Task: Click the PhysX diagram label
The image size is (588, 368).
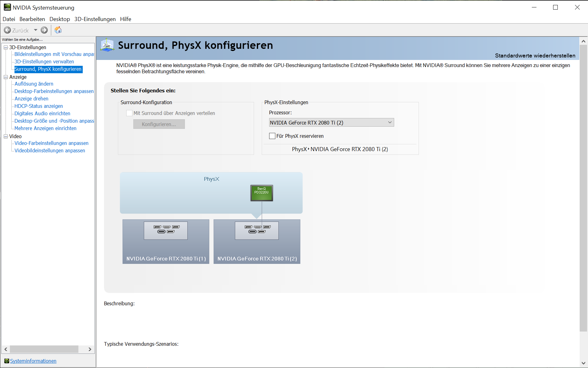Action: coord(211,179)
